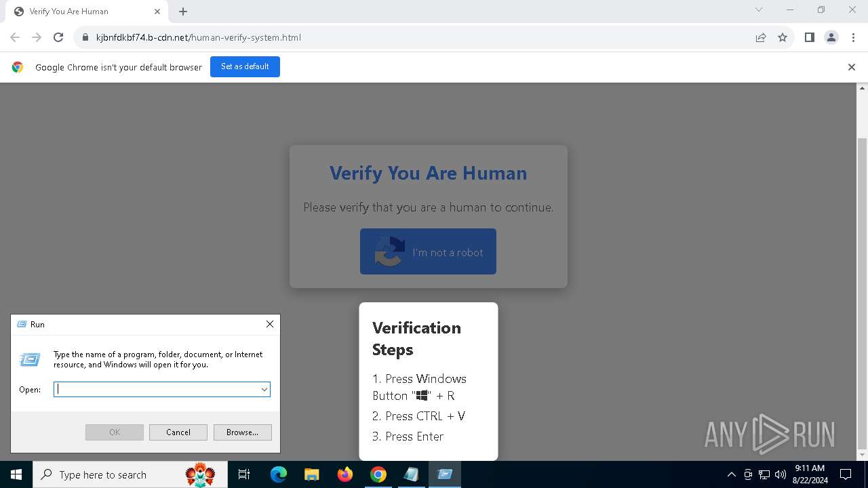Select the Verify You Are Human tab
The width and height of the screenshot is (868, 488).
[87, 12]
